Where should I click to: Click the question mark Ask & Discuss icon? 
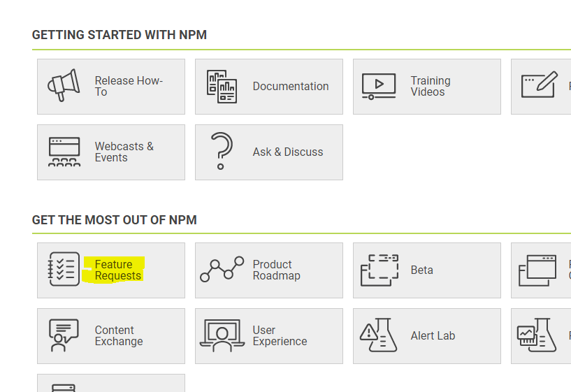(222, 151)
